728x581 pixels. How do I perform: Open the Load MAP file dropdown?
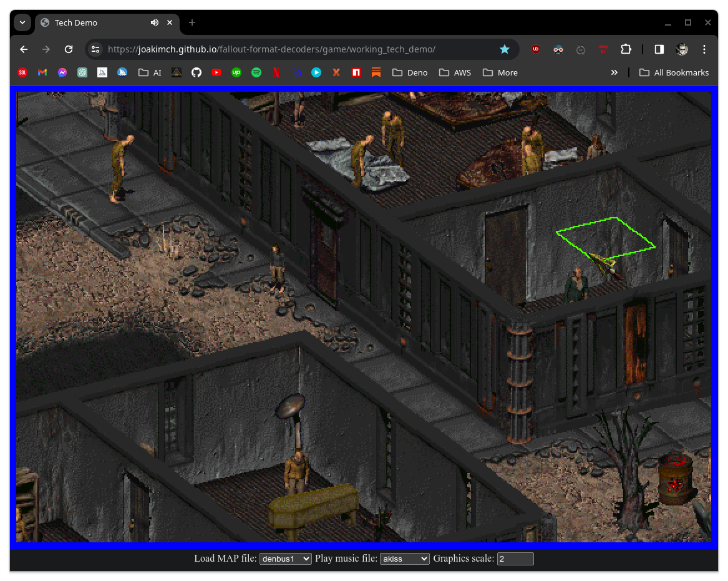pos(286,559)
